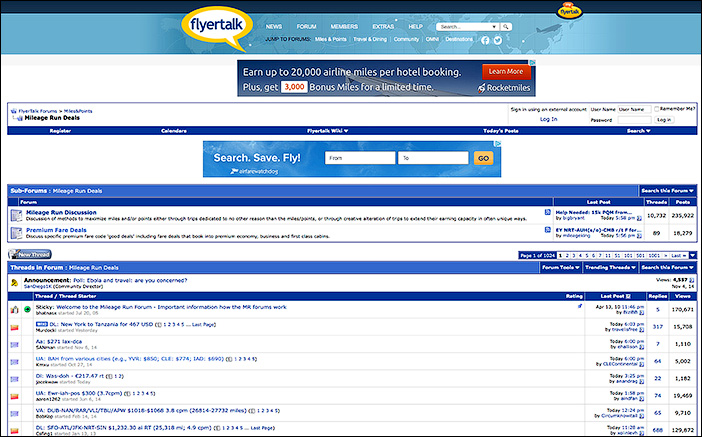Click the thread icon for Aa: $271 lax-dca
Image resolution: width=702 pixels, height=437 pixels.
[x=14, y=345]
